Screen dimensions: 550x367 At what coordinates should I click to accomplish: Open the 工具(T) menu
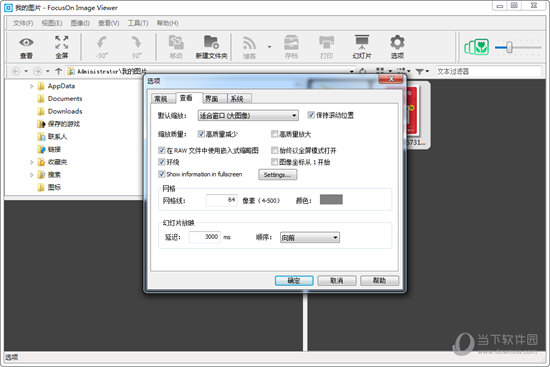coord(138,23)
